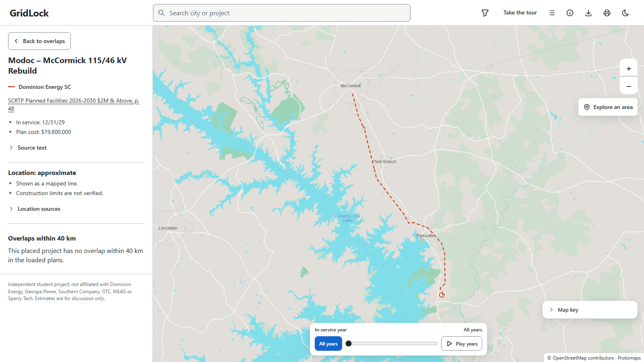
Task: Open the filter funnel icon
Action: 485,13
